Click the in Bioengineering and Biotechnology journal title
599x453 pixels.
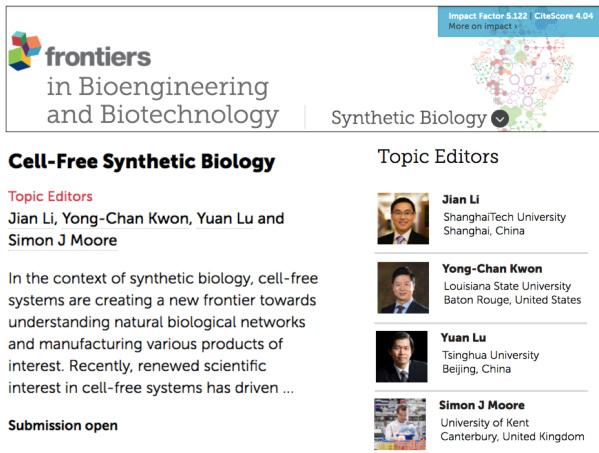(162, 100)
